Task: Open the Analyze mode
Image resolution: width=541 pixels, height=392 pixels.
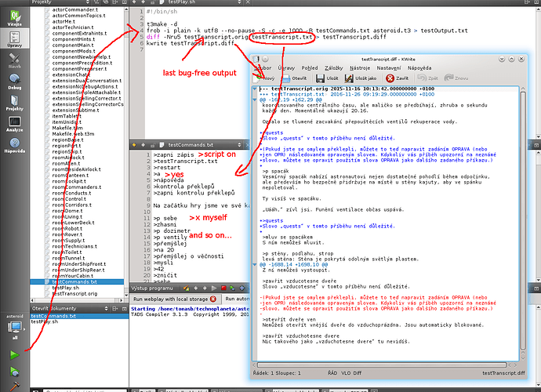Action: (14, 124)
